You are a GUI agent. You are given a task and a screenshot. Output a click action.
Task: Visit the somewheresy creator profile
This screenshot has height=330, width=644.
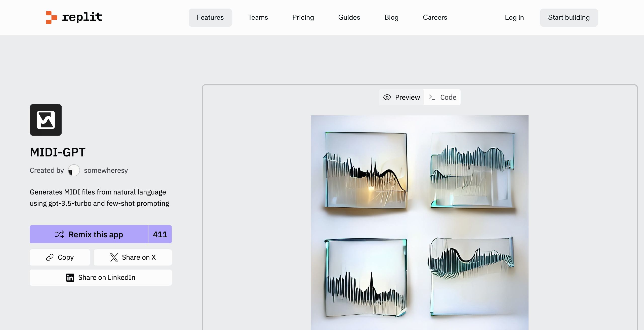coord(106,170)
